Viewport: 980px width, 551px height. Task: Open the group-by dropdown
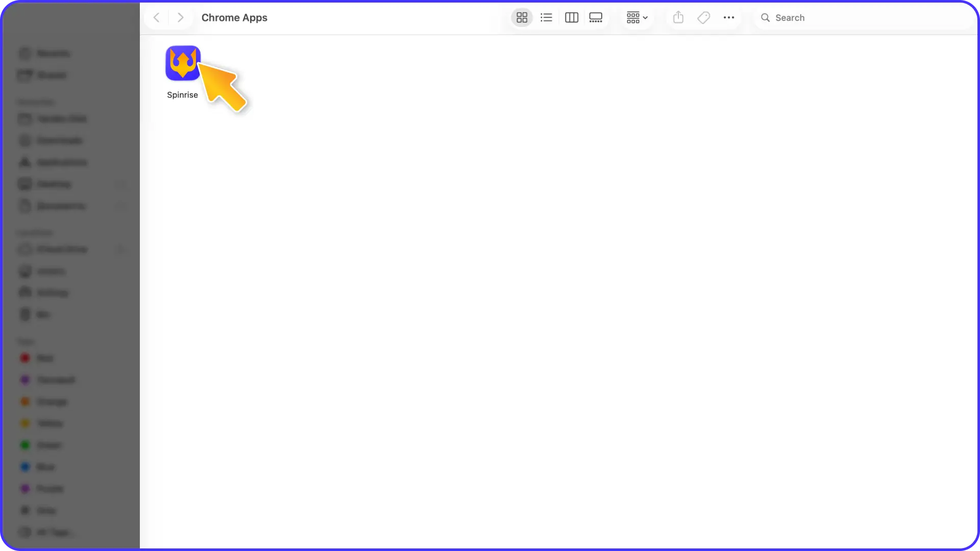point(637,18)
